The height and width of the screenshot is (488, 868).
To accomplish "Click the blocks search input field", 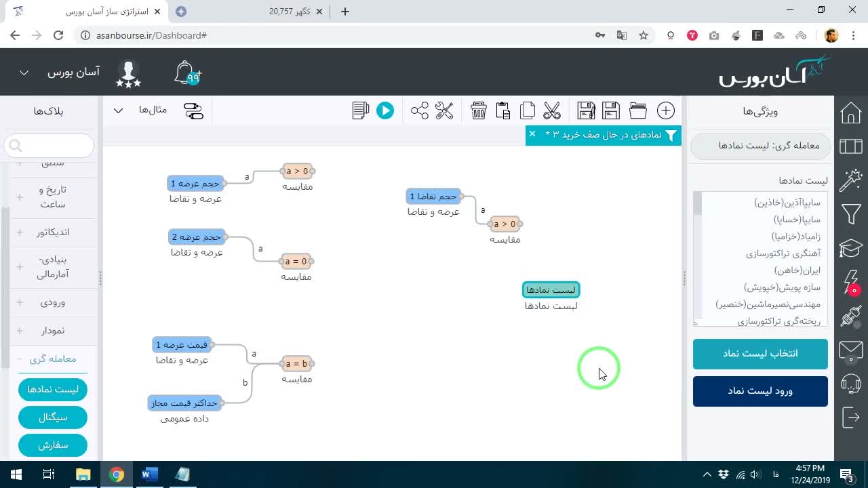I will click(x=49, y=146).
